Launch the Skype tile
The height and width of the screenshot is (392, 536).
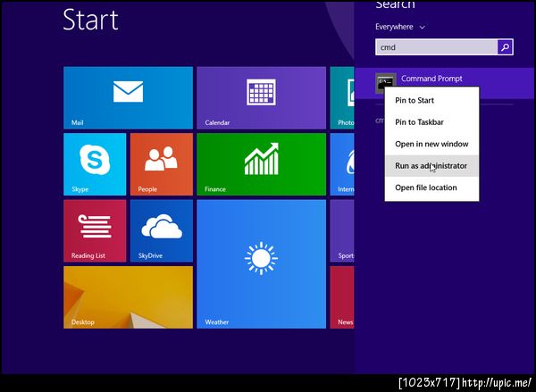[95, 164]
